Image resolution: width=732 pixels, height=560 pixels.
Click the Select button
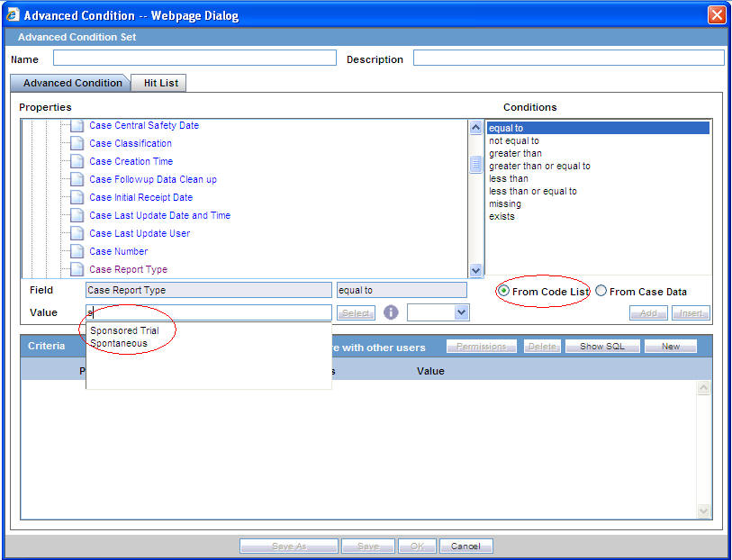coord(356,312)
